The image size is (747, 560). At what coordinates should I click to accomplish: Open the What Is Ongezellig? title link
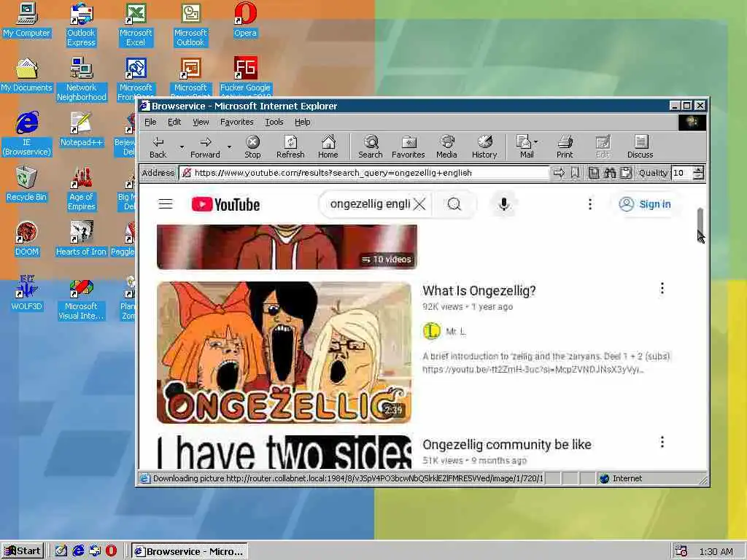point(479,290)
